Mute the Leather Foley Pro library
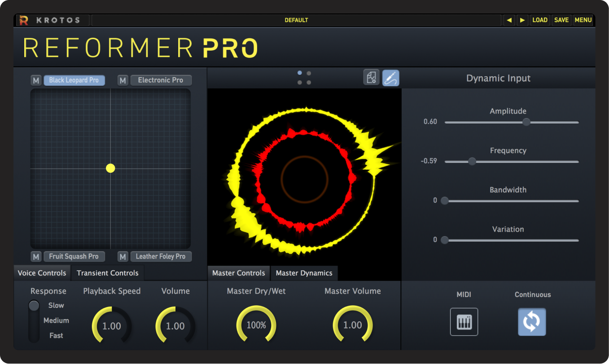The image size is (609, 364). click(x=123, y=257)
